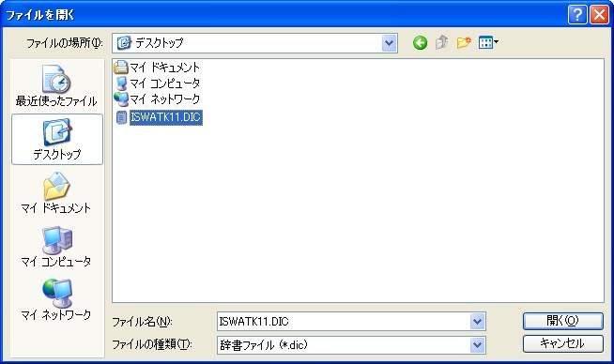Select マイ ネットワーク in the file list
Image resolution: width=614 pixels, height=364 pixels.
coord(157,99)
